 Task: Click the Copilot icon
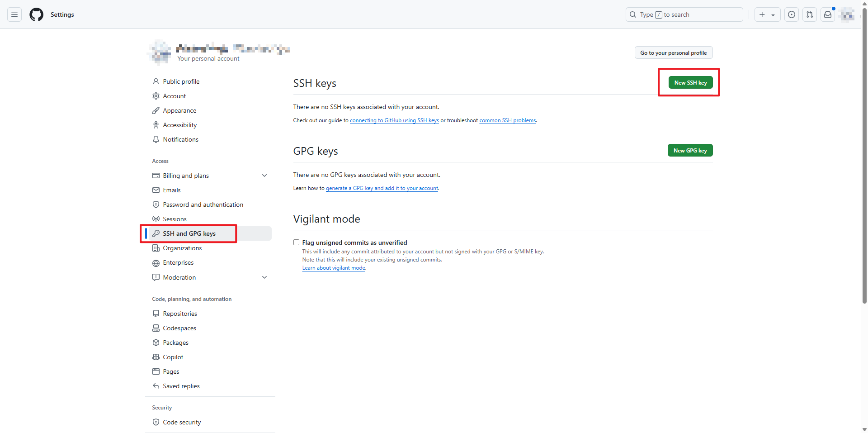pos(156,357)
